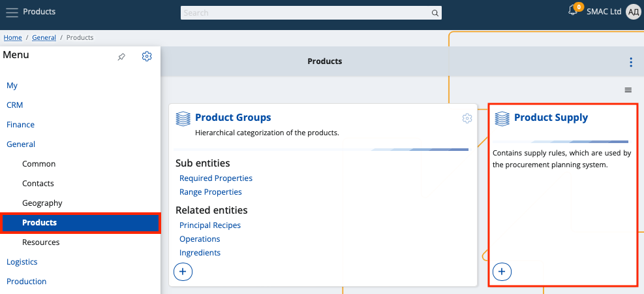This screenshot has height=294, width=644.
Task: Open the view options lines menu
Action: pyautogui.click(x=628, y=90)
